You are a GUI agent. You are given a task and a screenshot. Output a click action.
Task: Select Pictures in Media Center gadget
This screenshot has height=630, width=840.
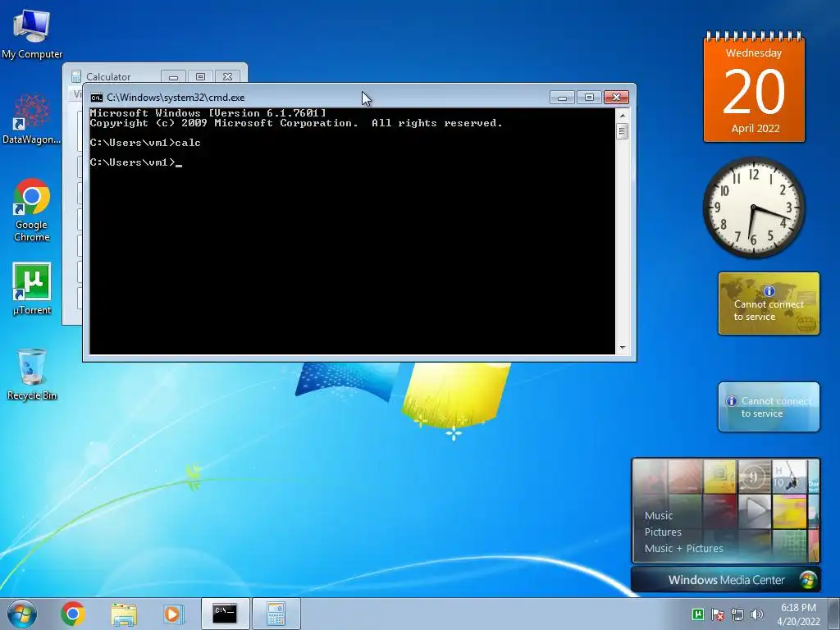tap(663, 532)
